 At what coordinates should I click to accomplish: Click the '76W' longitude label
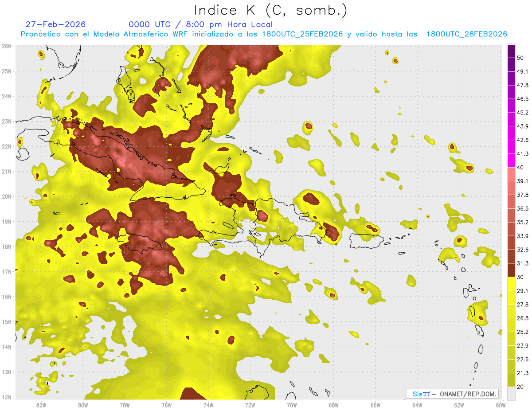(167, 404)
